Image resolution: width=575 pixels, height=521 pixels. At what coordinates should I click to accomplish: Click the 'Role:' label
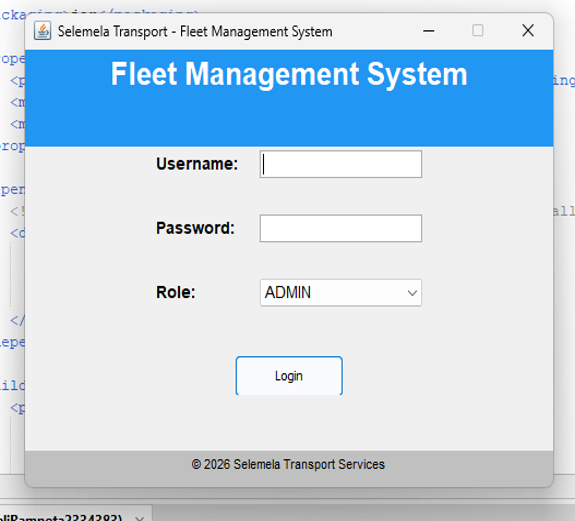click(x=176, y=292)
